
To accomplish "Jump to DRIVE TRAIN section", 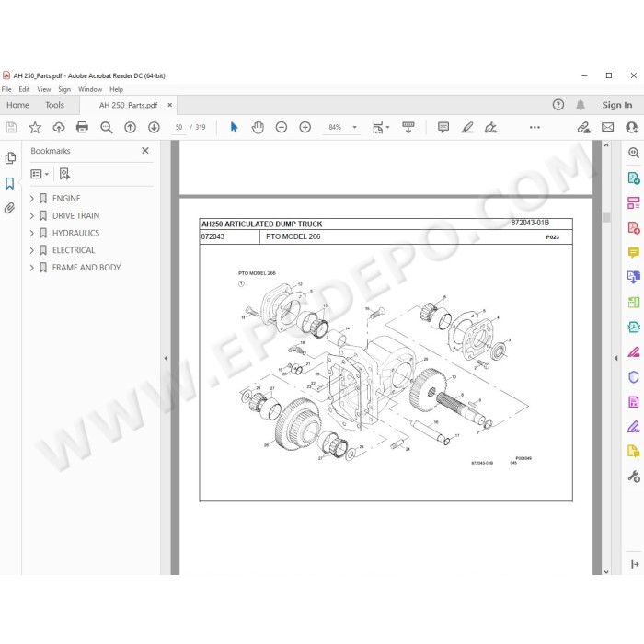I will pyautogui.click(x=75, y=215).
